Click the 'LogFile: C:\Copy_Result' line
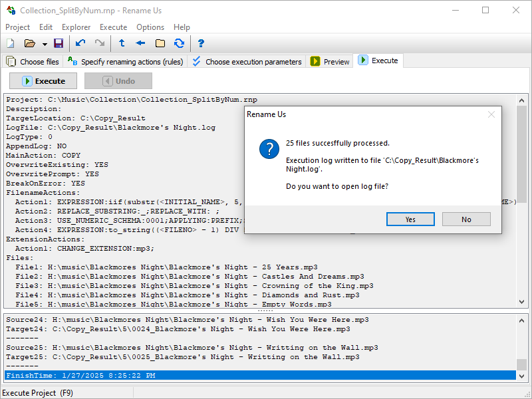The height and width of the screenshot is (399, 532). [x=110, y=128]
